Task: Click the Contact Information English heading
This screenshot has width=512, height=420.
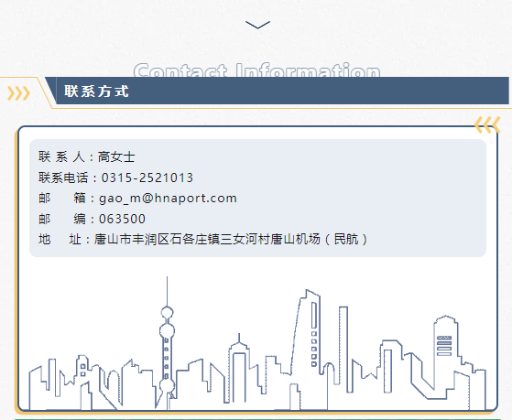Action: pos(257,70)
